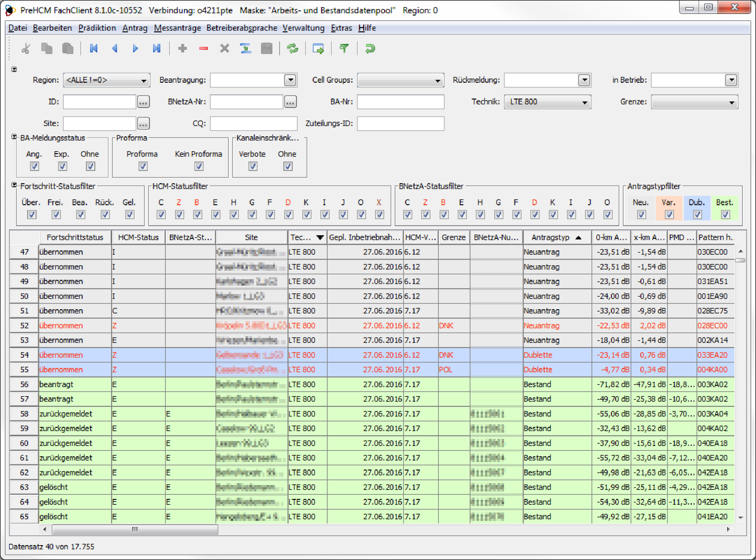Click the horizontal table scrollbar thumb
Screen dimensions: 756x560
click(135, 529)
